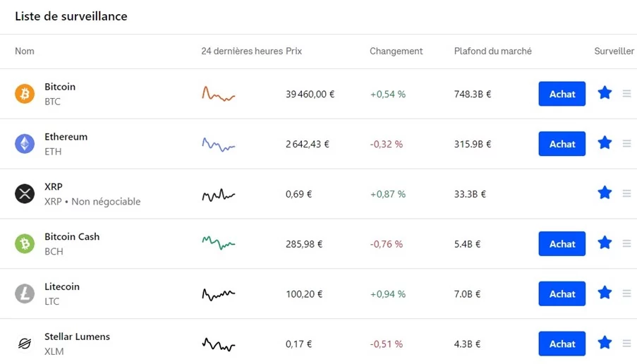Click Achat for Stellar Lumens
This screenshot has width=637, height=364.
[x=562, y=344]
